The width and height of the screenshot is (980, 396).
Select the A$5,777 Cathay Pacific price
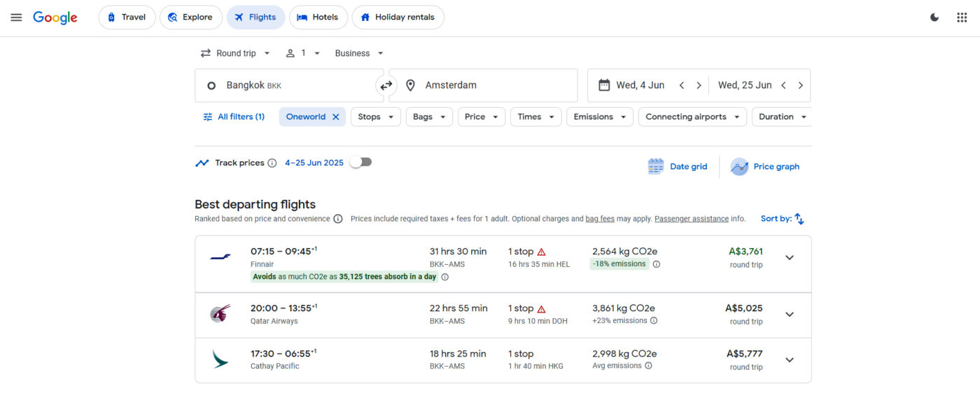tap(745, 354)
